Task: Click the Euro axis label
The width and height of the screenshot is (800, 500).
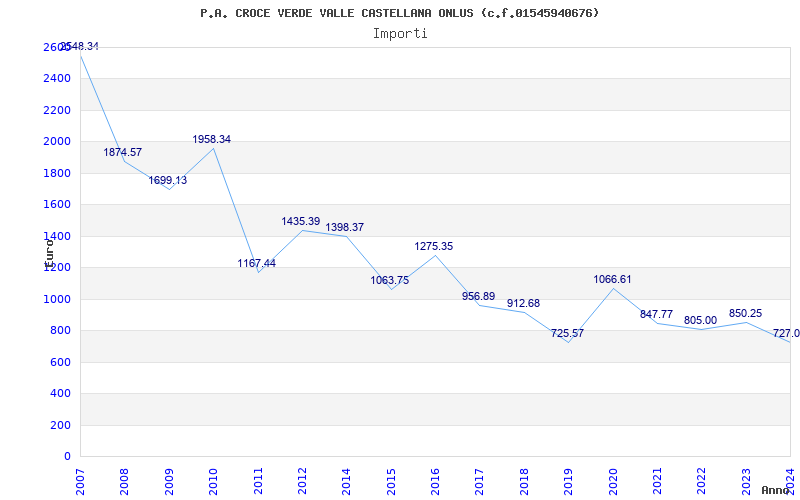Action: tap(49, 253)
